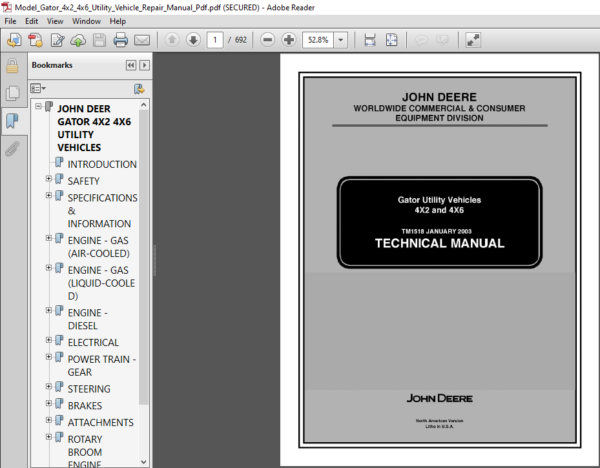Expand the POWER TRAIN - GEAR bookmark
600x468 pixels.
[49, 357]
